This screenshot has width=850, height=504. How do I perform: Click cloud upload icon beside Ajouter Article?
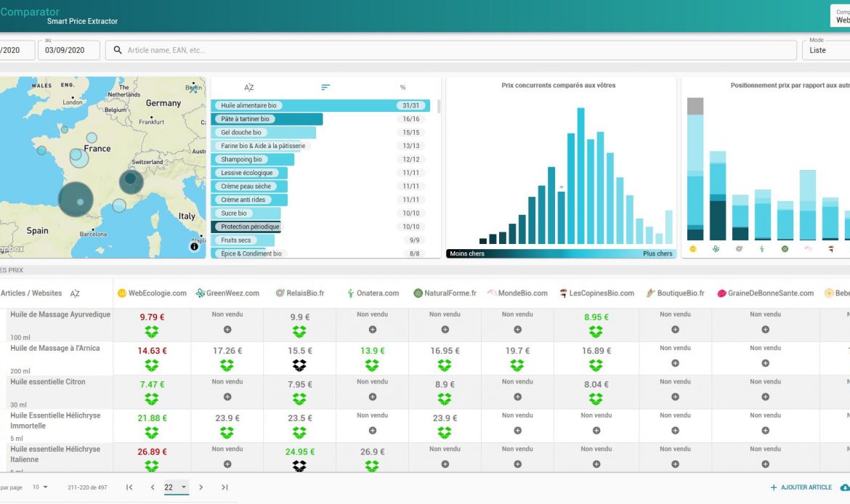point(845,487)
